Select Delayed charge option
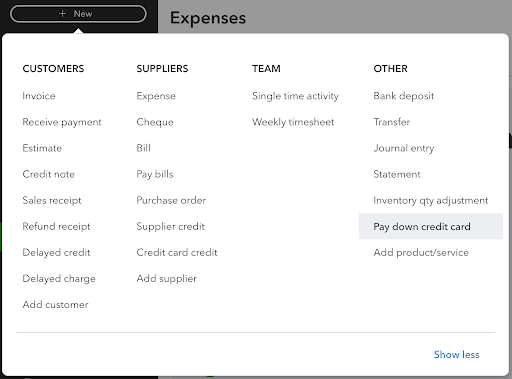The height and width of the screenshot is (379, 512). tap(59, 278)
